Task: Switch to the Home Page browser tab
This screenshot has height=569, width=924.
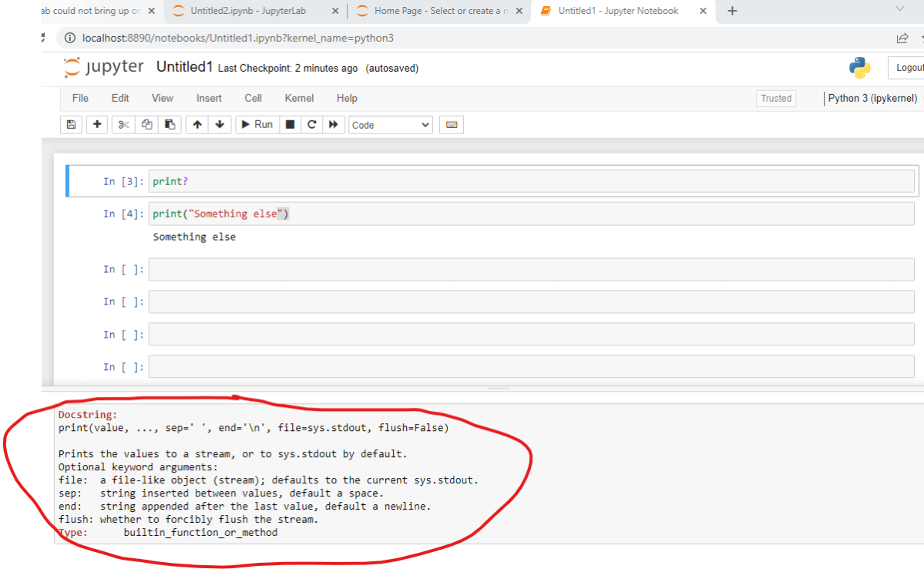Action: coord(441,11)
